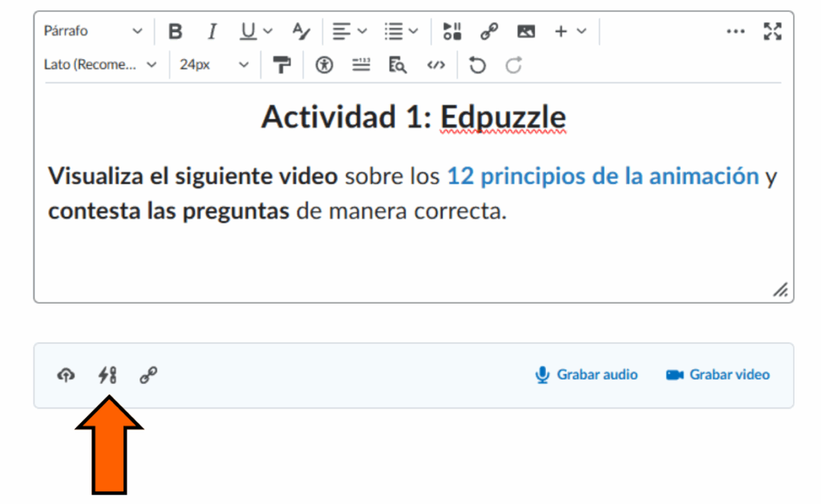
Task: Open the Insert Stuff media tool
Action: [452, 31]
